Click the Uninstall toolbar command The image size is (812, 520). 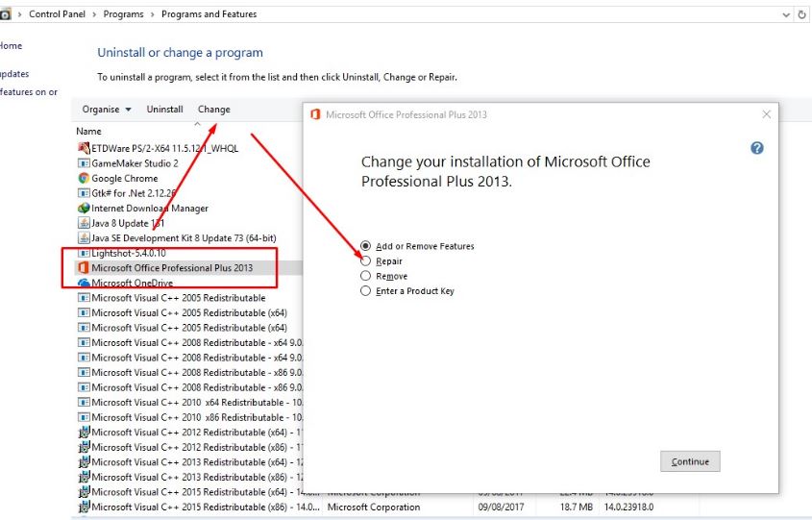pyautogui.click(x=164, y=110)
